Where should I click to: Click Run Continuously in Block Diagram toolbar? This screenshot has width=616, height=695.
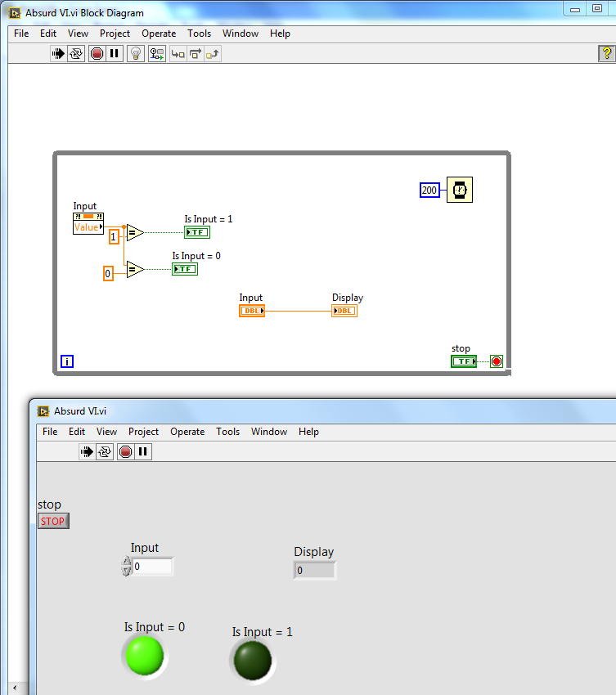tap(76, 54)
